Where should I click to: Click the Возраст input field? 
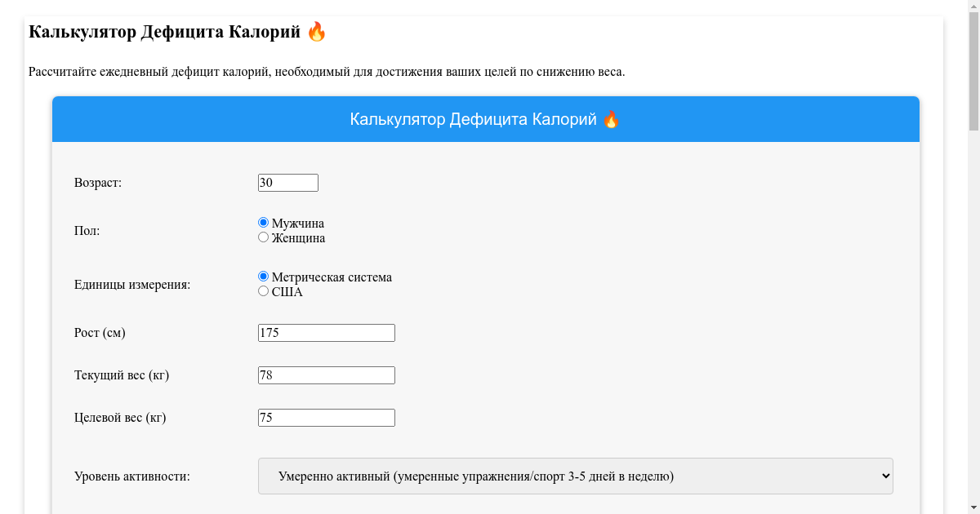coord(287,183)
